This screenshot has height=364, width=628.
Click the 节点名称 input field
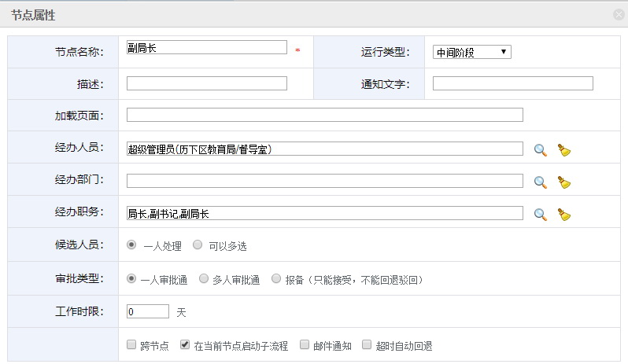click(207, 47)
